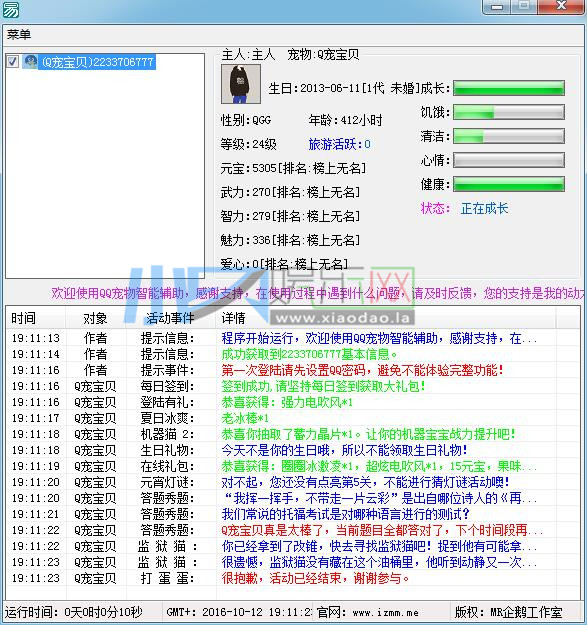Click the 详情 column header
This screenshot has width=587, height=625.
coord(386,318)
